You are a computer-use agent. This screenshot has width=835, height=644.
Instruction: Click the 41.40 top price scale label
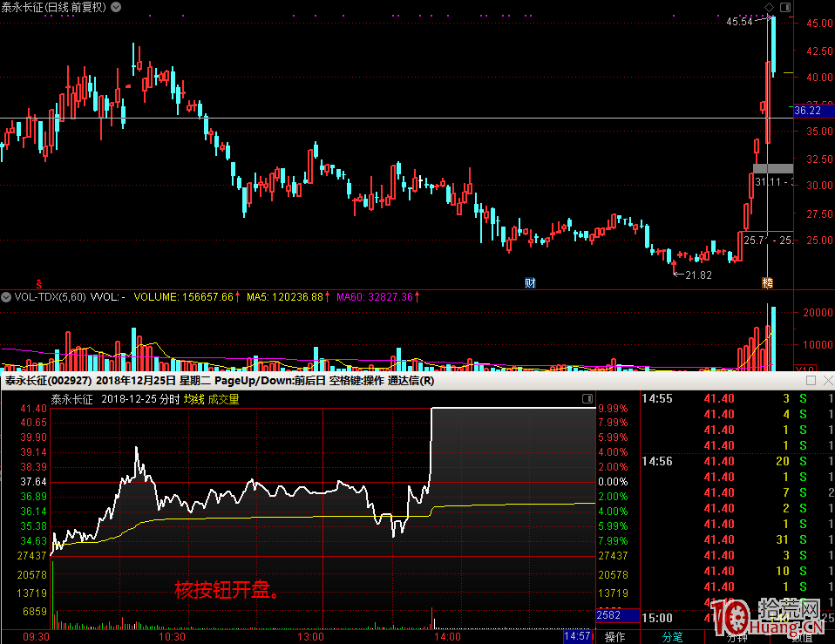pos(33,408)
